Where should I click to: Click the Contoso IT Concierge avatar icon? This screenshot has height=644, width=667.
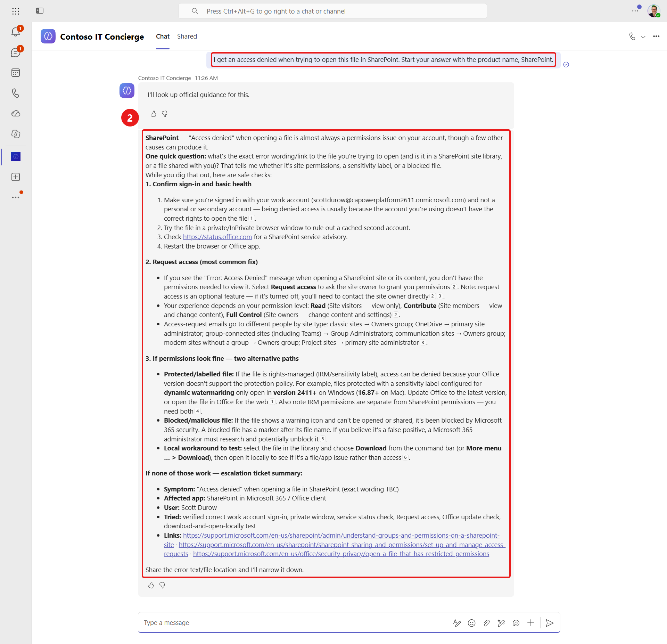127,90
